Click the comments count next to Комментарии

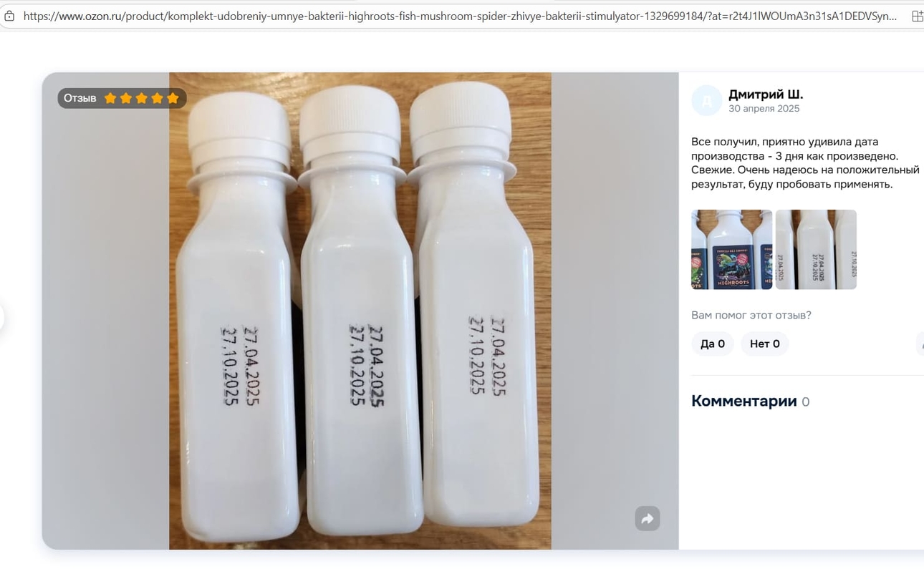click(806, 402)
